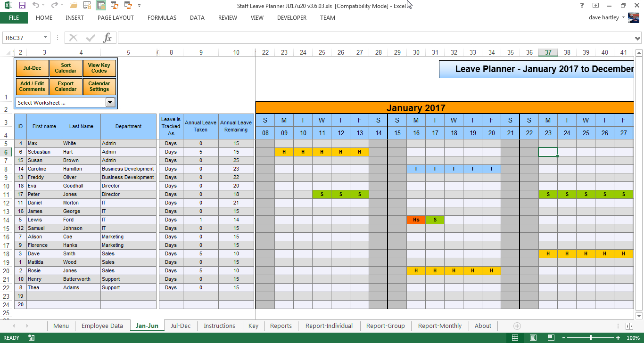Click inside the formula bar input
The width and height of the screenshot is (644, 343).
point(372,38)
